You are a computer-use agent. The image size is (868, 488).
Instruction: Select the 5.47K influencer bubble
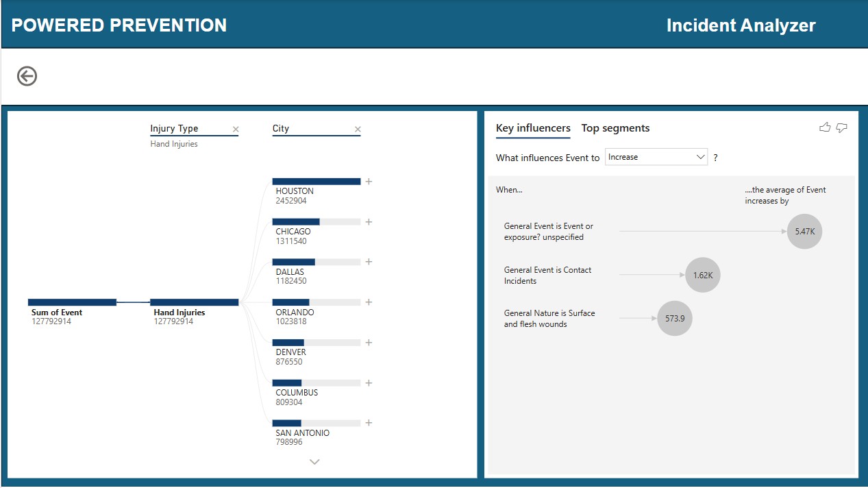[x=804, y=232]
